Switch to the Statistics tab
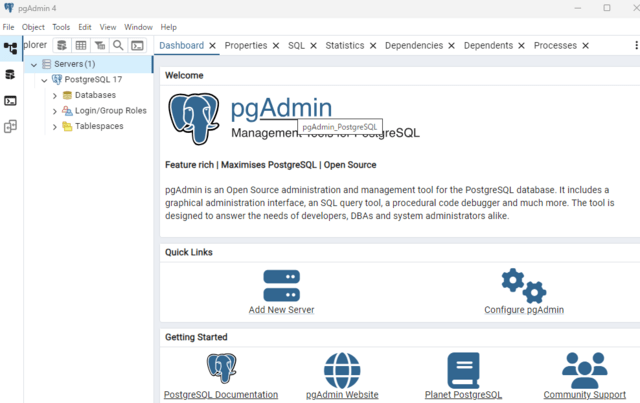This screenshot has width=640, height=403. coord(344,45)
